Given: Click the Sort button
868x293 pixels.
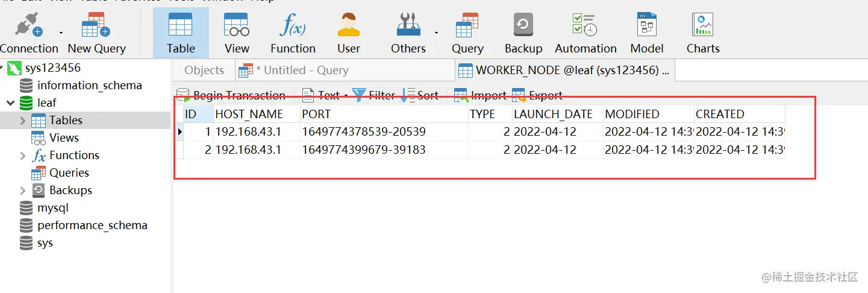Looking at the screenshot, I should tap(420, 95).
